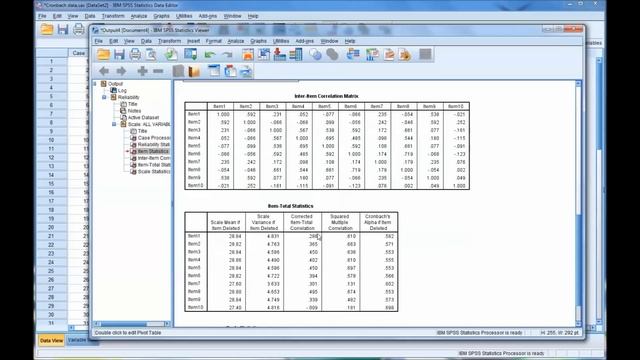Open Edit menu in Data Editor window
Image resolution: width=640 pixels, height=360 pixels.
(x=57, y=16)
